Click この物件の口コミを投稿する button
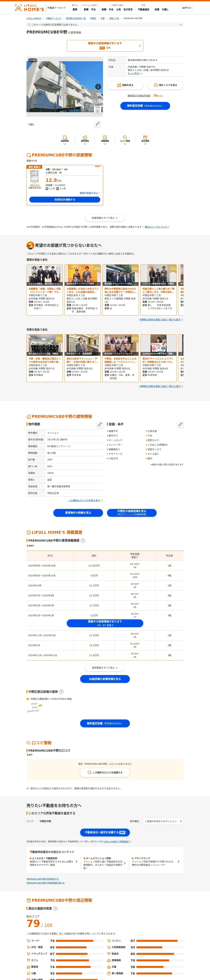Screen dimensions: 210x980 (105, 773)
